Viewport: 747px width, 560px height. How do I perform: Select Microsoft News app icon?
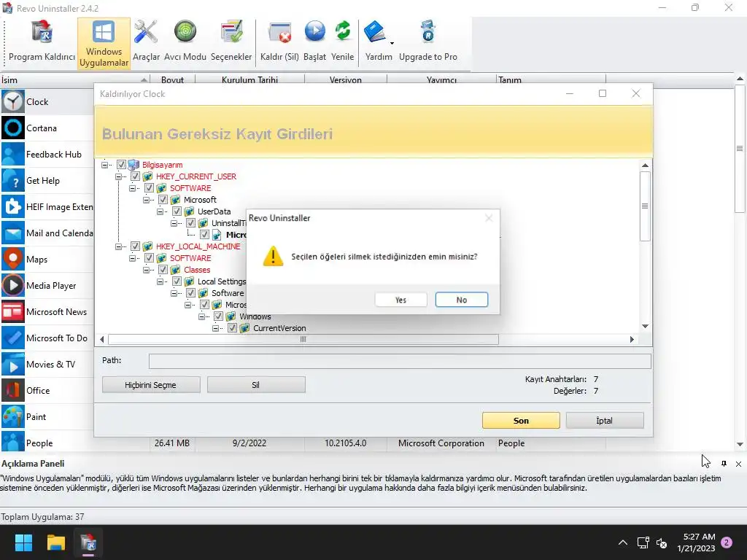pyautogui.click(x=13, y=312)
